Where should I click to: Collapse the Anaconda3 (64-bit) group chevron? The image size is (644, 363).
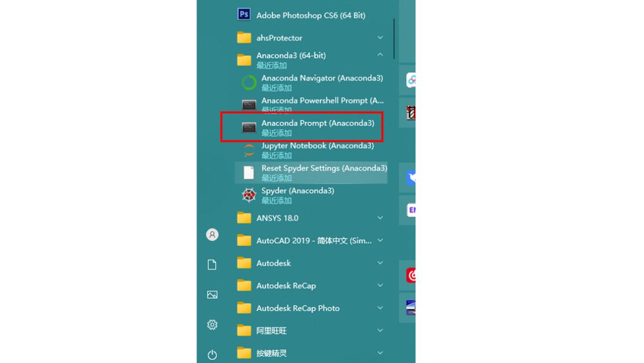(380, 54)
